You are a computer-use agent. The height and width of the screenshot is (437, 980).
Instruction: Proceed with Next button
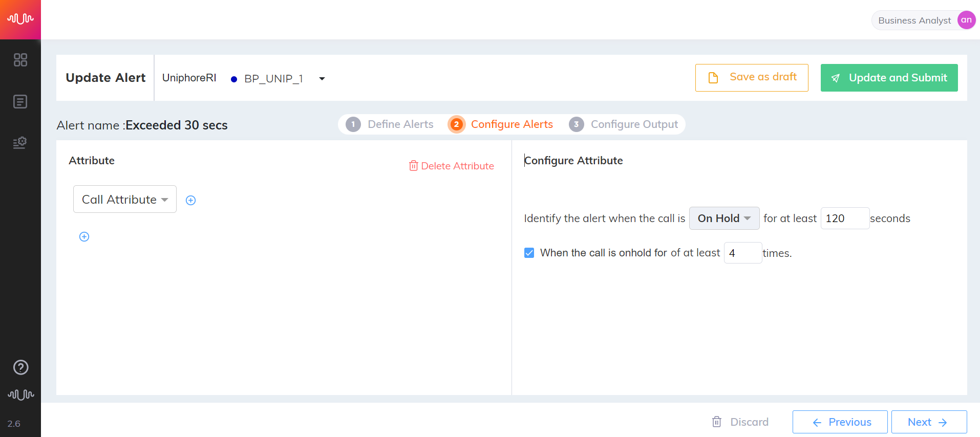pyautogui.click(x=929, y=422)
